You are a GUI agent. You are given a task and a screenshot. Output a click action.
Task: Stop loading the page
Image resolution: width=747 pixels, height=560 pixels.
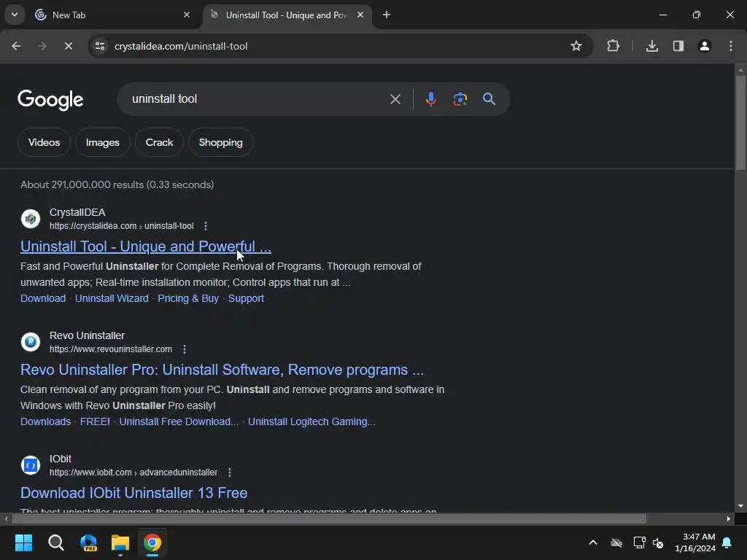(x=68, y=46)
